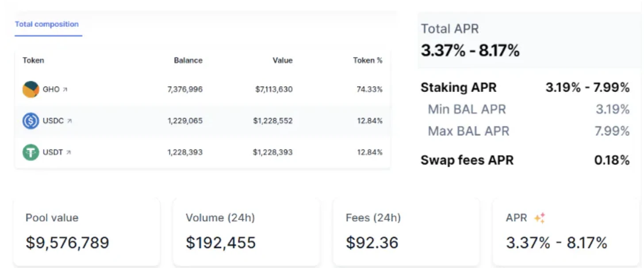644x268 pixels.
Task: Click the Swap fees APR row
Action: coord(525,160)
